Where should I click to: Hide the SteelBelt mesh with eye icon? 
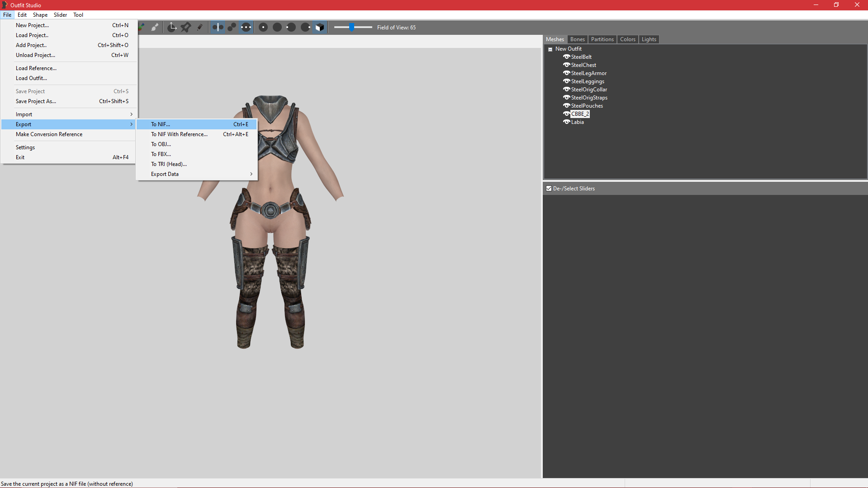click(x=566, y=57)
